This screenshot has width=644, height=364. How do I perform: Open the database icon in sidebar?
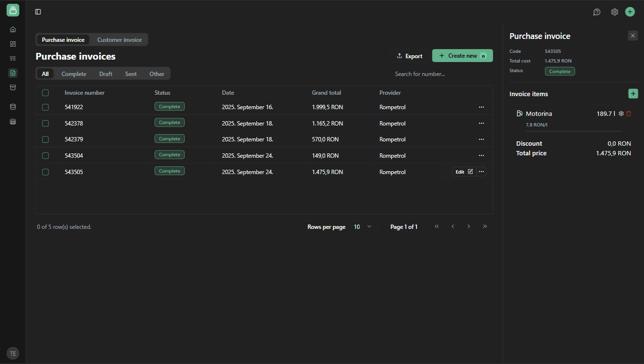[13, 107]
